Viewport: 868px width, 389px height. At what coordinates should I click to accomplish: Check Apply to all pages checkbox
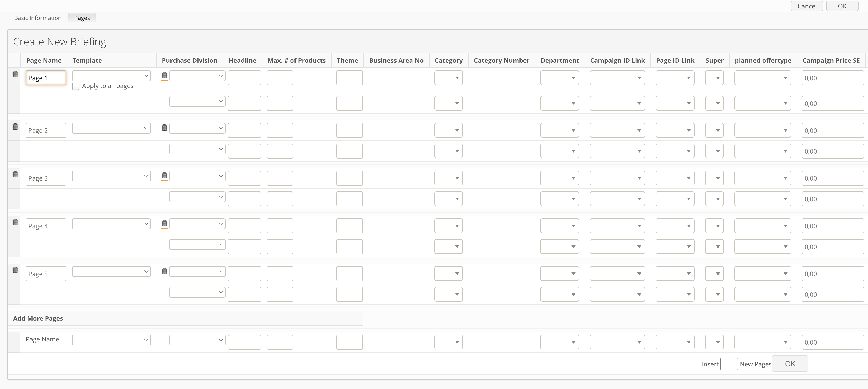[x=76, y=86]
